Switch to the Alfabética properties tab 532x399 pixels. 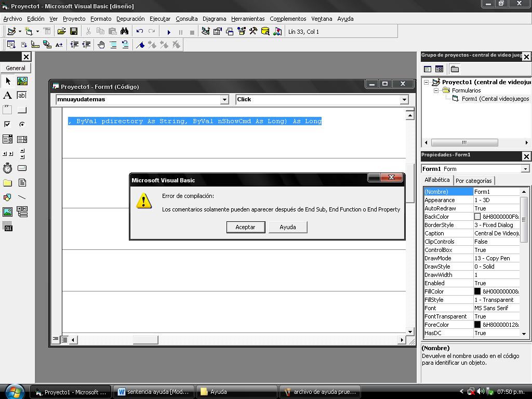(x=437, y=180)
